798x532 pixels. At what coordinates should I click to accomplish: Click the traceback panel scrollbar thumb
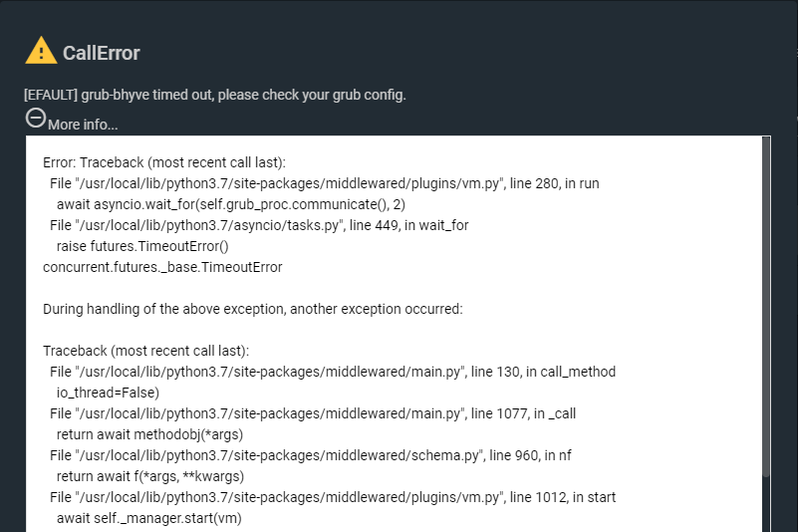766,306
